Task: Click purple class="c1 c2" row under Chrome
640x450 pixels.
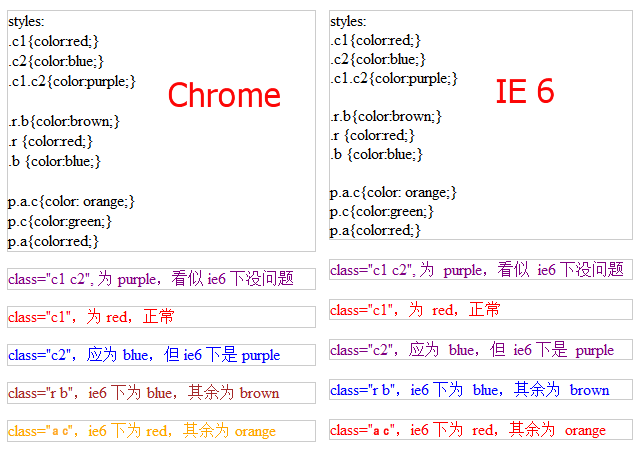Action: pyautogui.click(x=161, y=279)
